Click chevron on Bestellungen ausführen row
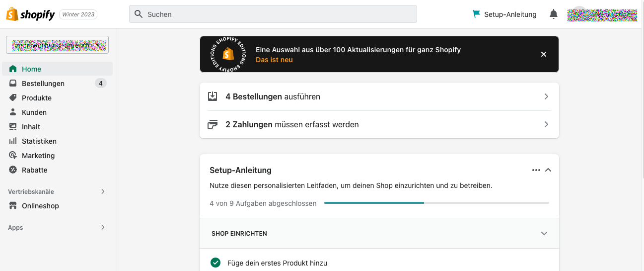This screenshot has height=271, width=644. click(x=546, y=96)
